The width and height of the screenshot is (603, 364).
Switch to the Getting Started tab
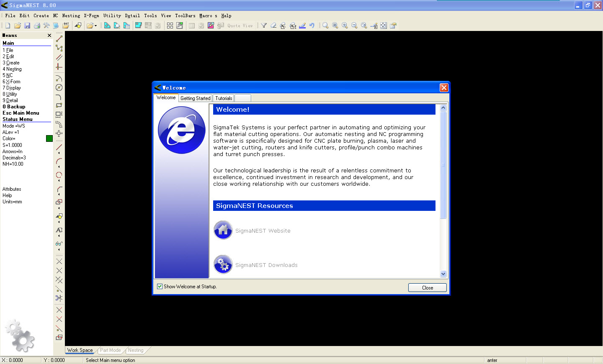[x=196, y=98]
